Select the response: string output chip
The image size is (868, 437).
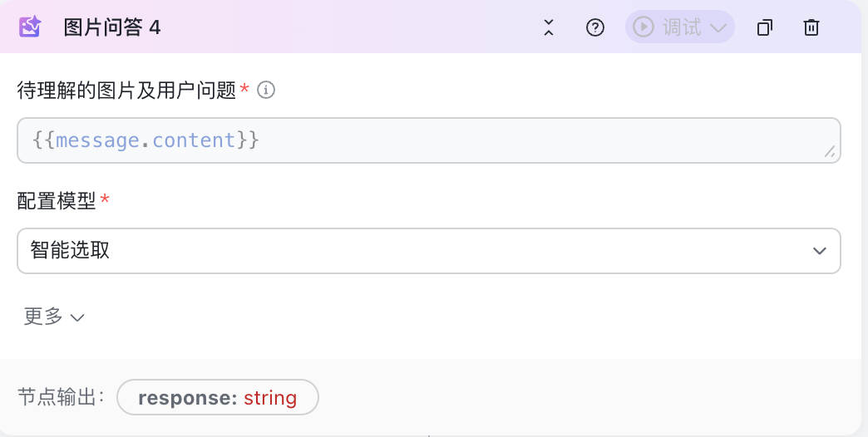pyautogui.click(x=218, y=397)
